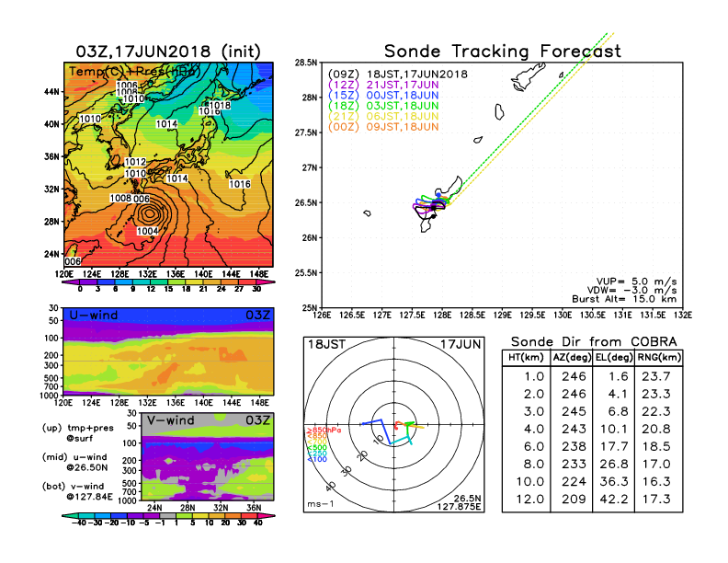Click the AZ(deg) column header
728x563 pixels.
pyautogui.click(x=572, y=357)
